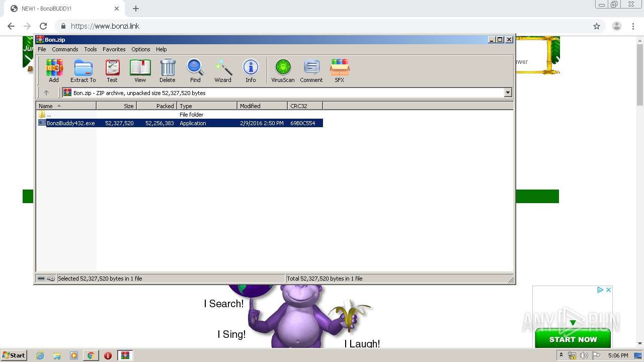Click the 52,256,383 packed size cell
The width and height of the screenshot is (644, 362).
click(x=159, y=123)
